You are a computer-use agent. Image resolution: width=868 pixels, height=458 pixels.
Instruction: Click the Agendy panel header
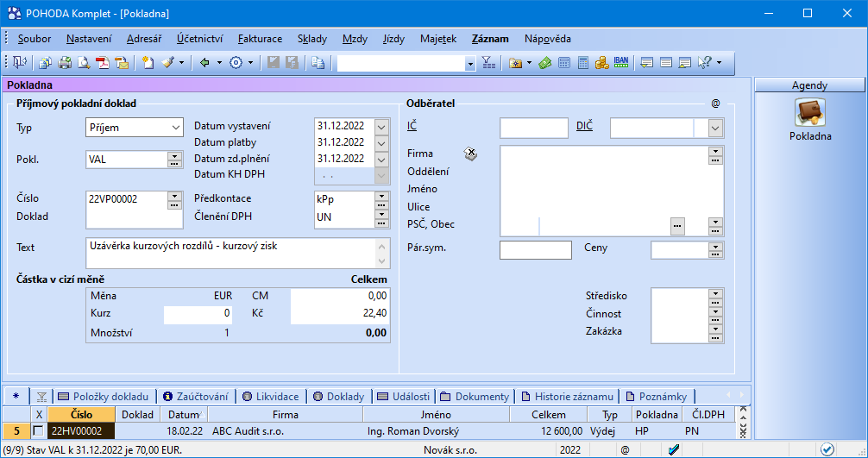coord(809,85)
